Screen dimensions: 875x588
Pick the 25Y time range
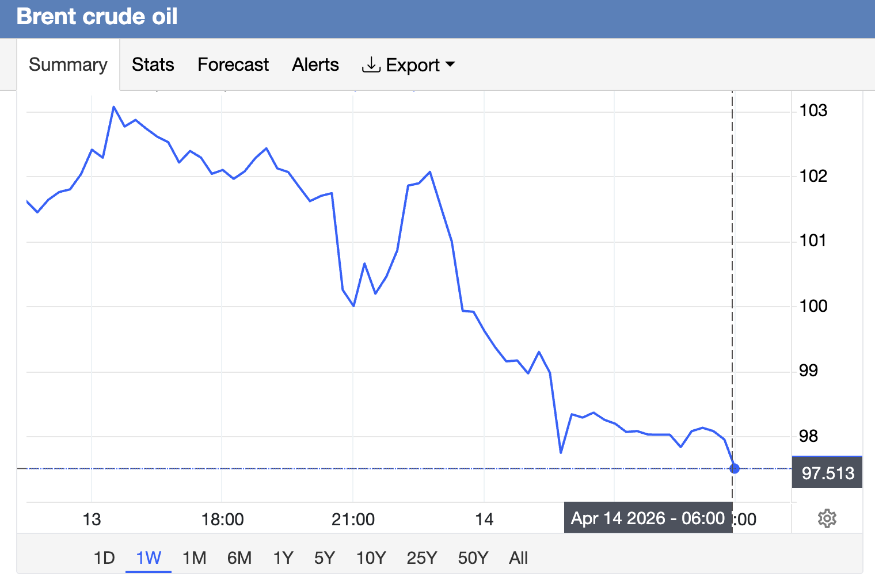tap(421, 558)
